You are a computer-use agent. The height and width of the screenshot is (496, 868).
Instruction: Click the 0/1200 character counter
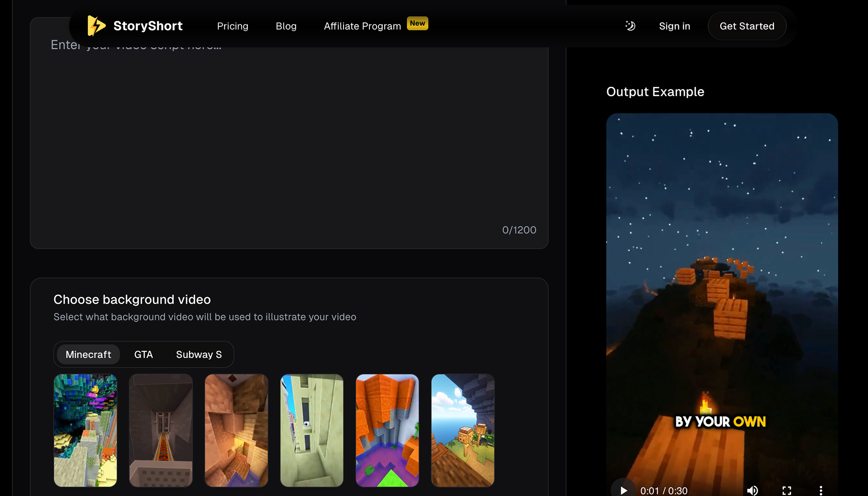click(519, 230)
